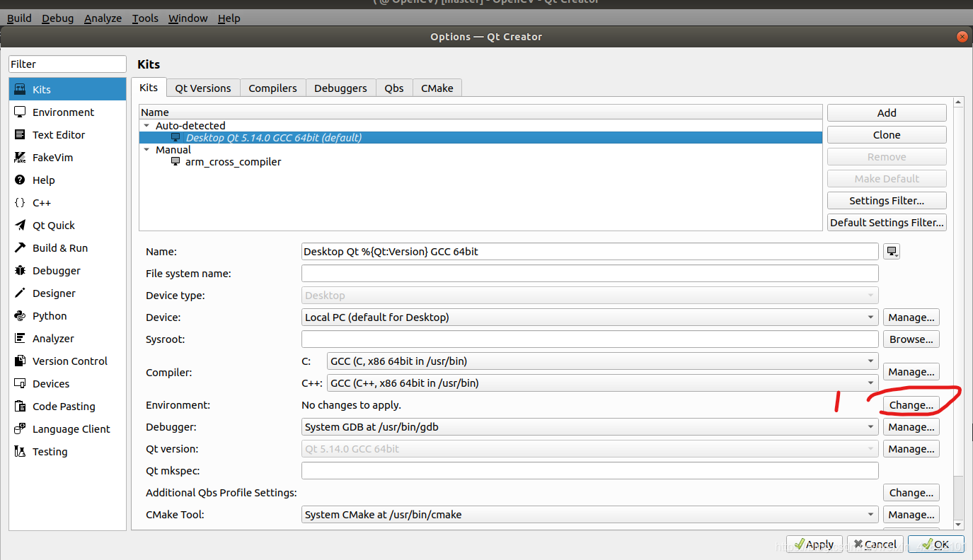Open the Debug menu

(57, 18)
